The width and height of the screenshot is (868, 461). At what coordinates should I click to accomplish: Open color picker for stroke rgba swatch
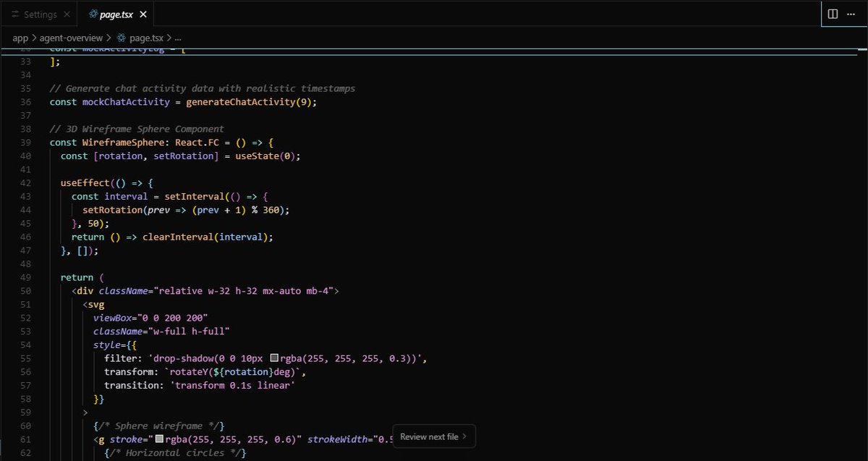pyautogui.click(x=160, y=439)
